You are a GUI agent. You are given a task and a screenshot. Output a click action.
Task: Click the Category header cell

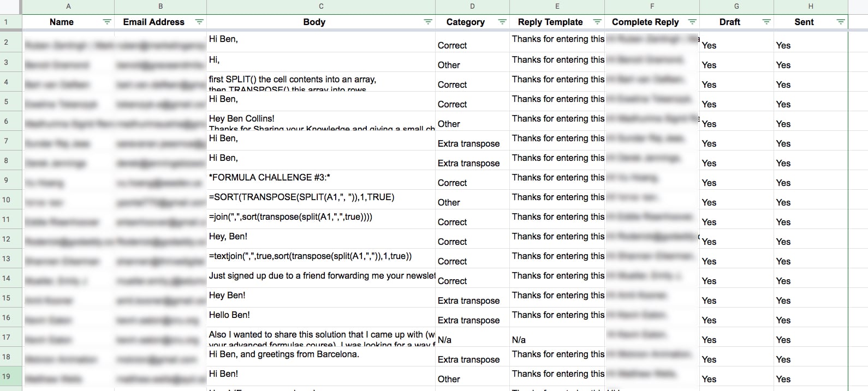tap(472, 22)
